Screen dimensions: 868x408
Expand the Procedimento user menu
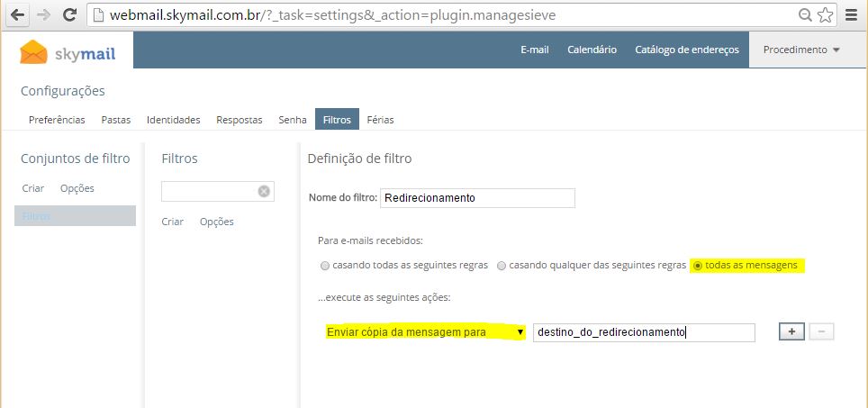click(800, 50)
